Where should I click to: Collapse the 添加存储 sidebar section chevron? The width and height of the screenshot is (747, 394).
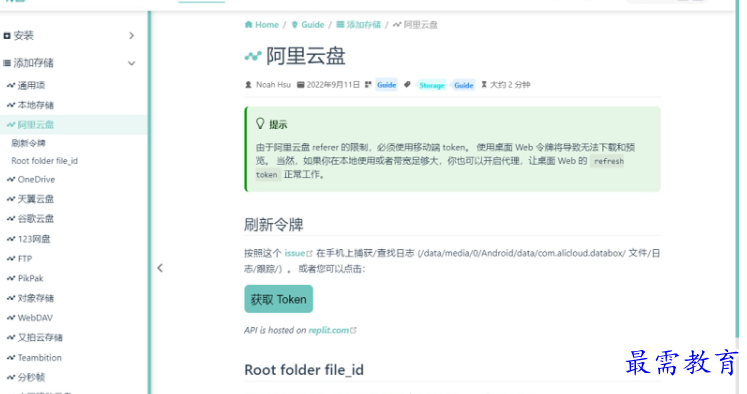coord(131,63)
